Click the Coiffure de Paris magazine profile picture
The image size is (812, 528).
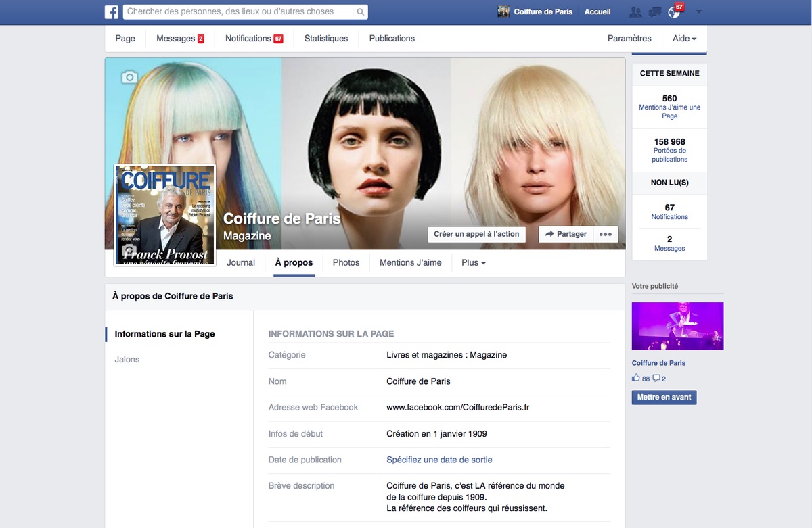tap(165, 215)
